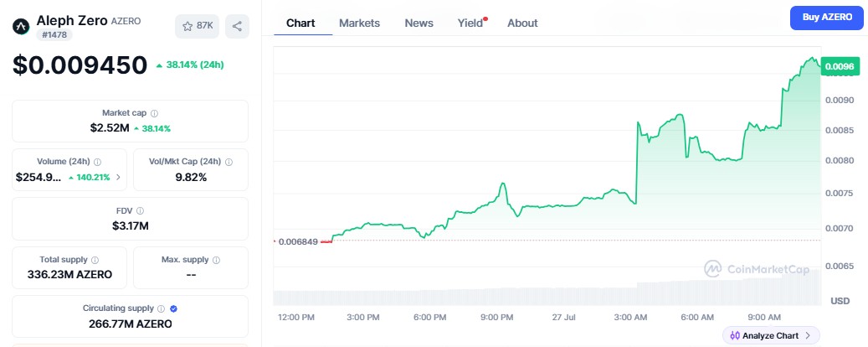Screen dimensions: 868x347
Task: Click the Aleph Zero logo icon
Action: click(x=21, y=26)
